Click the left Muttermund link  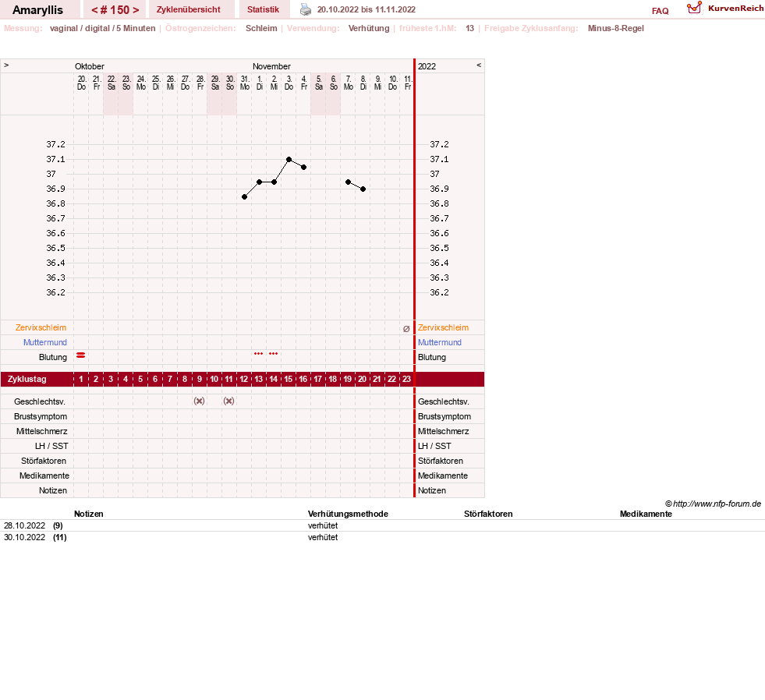point(45,342)
